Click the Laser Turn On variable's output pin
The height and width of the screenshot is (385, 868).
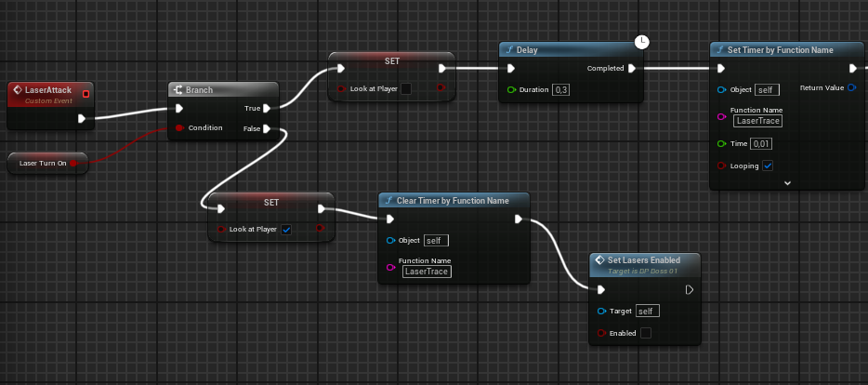coord(73,164)
